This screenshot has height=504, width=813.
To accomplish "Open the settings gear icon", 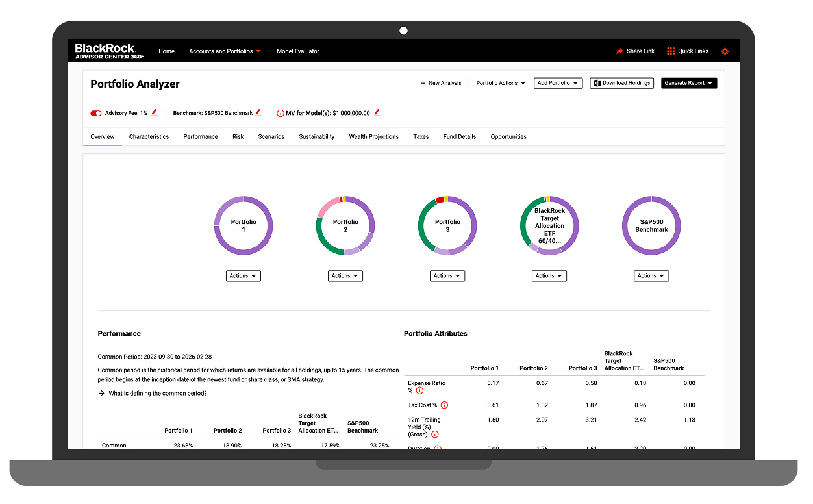I will (x=725, y=51).
